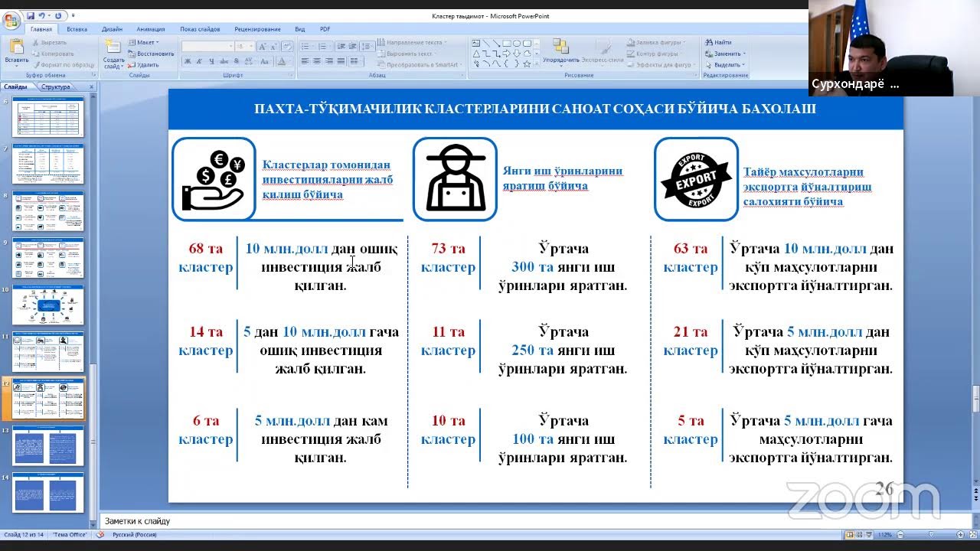This screenshot has width=980, height=551.
Task: Click the font color A swatch
Action: 281,61
